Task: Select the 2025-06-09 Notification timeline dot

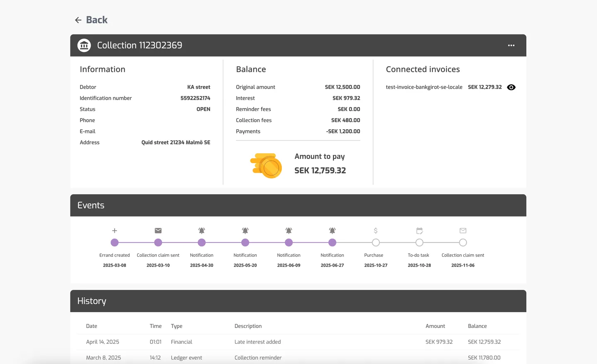Action: click(289, 243)
